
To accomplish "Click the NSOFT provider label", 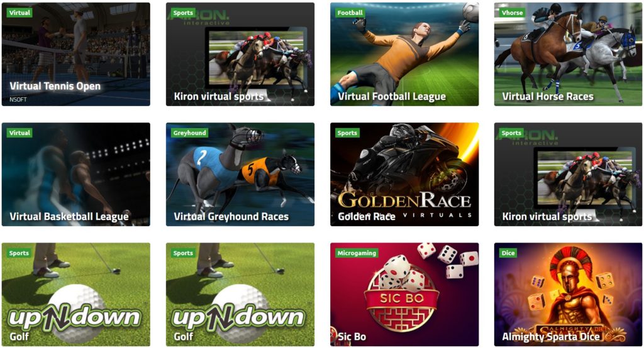I will pyautogui.click(x=18, y=100).
